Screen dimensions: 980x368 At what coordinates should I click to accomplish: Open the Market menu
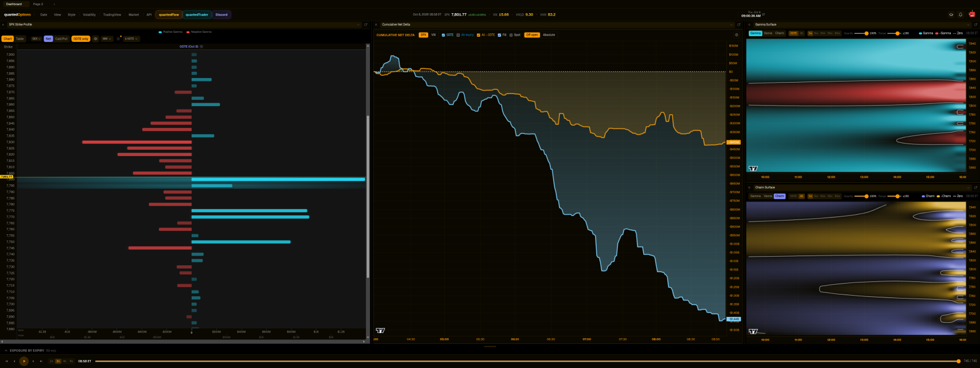pos(134,14)
